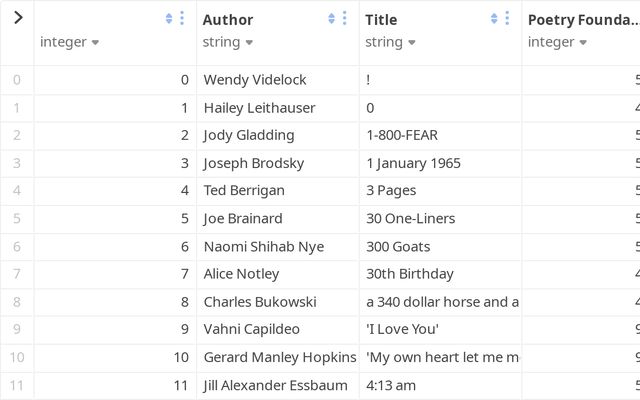Open the Title column three-dot menu
Screen dimensions: 640x400
click(x=507, y=18)
